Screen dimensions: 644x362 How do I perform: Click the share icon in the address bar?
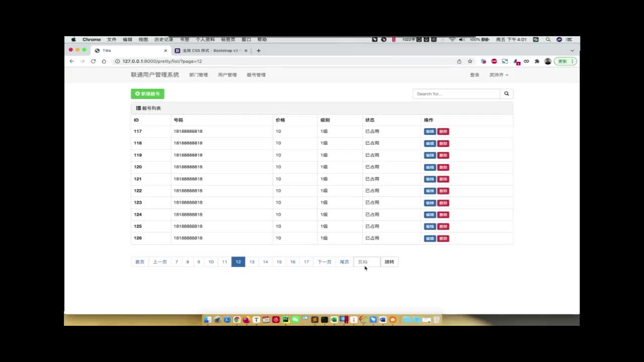(459, 61)
